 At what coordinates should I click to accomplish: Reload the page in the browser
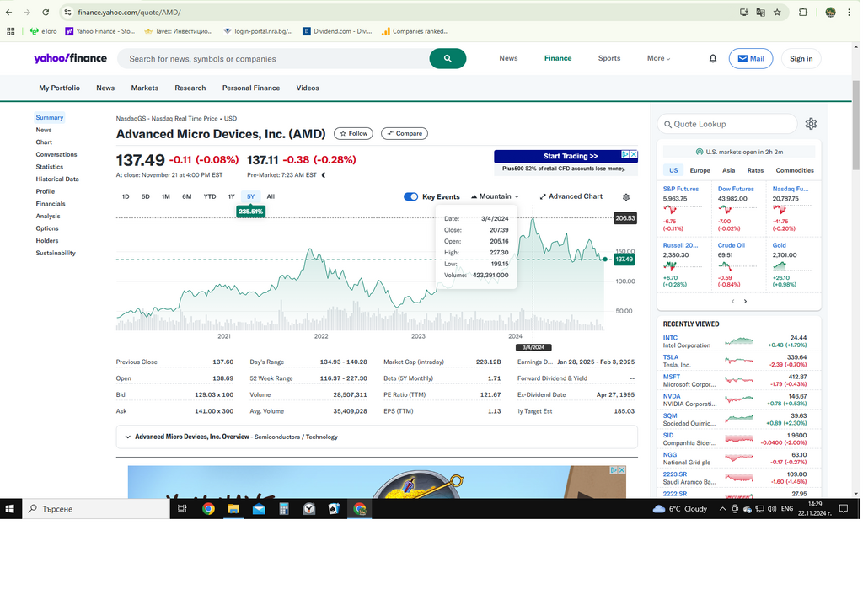(x=46, y=12)
